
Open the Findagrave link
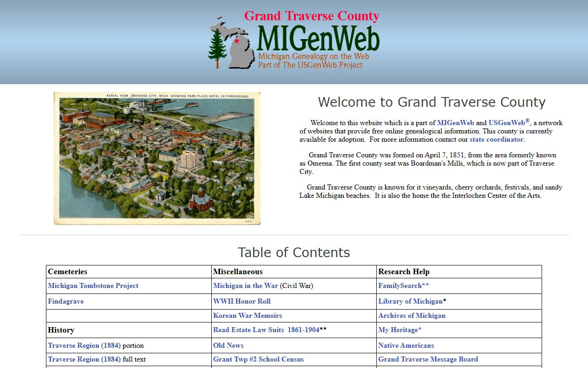click(66, 301)
